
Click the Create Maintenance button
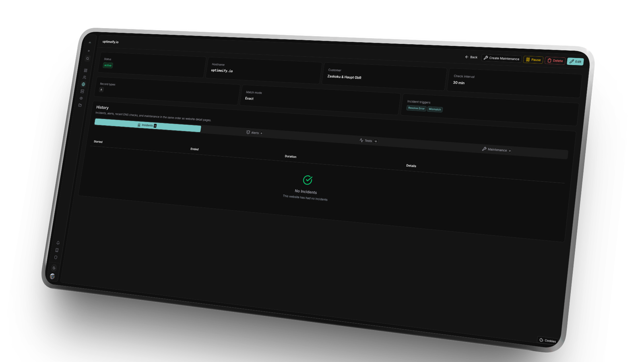pos(502,58)
